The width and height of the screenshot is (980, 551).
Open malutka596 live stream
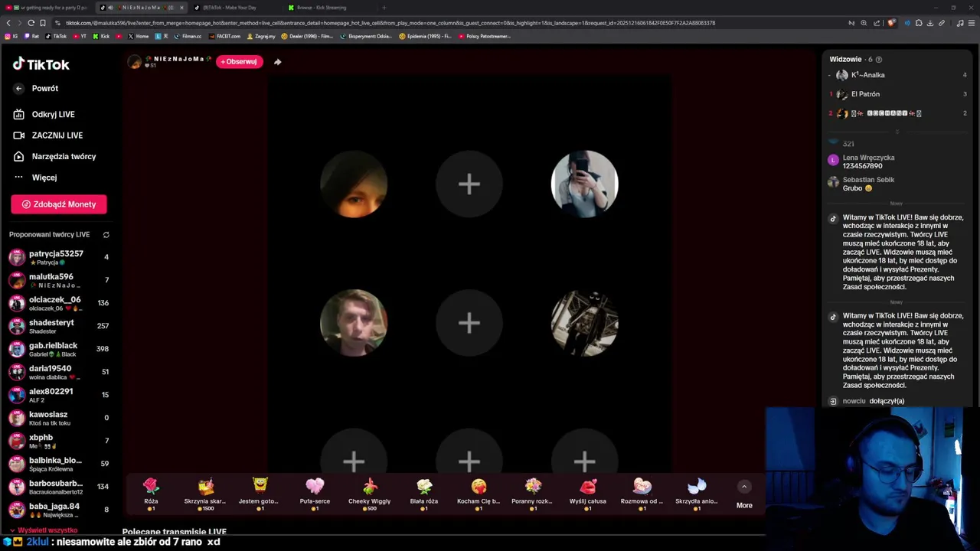(x=59, y=280)
